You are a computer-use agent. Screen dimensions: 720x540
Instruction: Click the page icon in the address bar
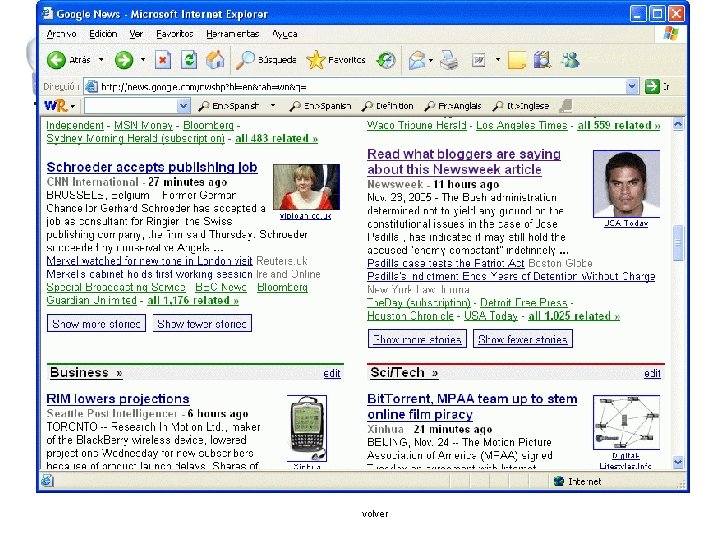(x=92, y=86)
